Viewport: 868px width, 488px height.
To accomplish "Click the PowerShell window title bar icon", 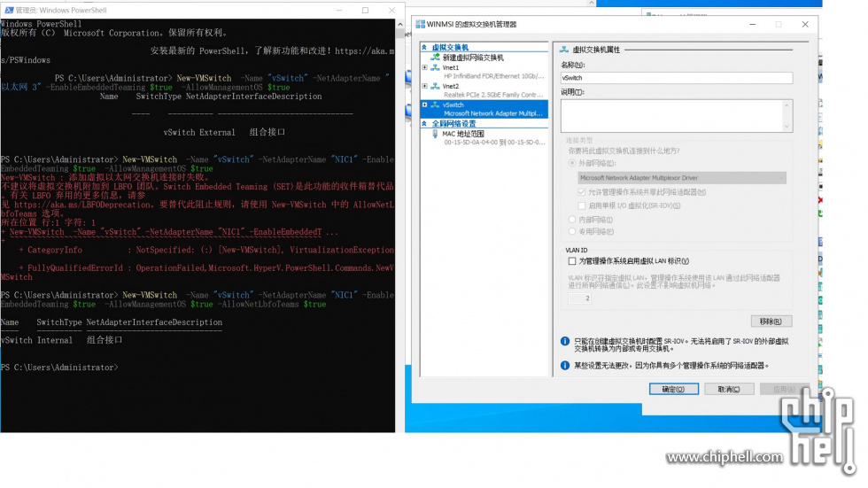I will [9, 10].
